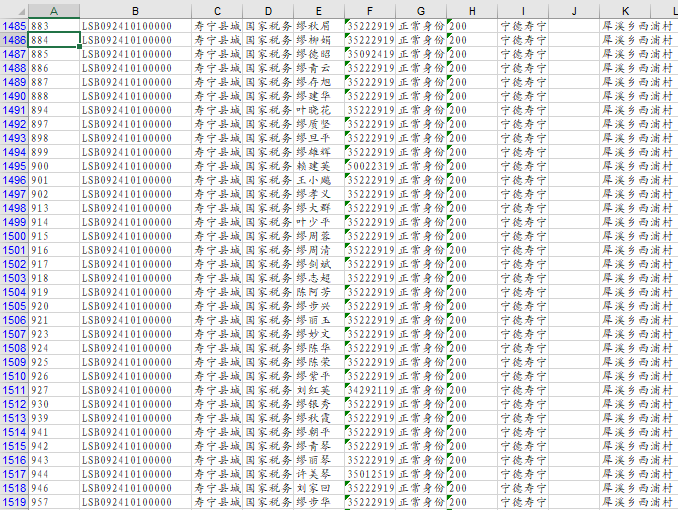This screenshot has height=510, width=678.
Task: Click name cell 刘家回
Action: pos(319,488)
